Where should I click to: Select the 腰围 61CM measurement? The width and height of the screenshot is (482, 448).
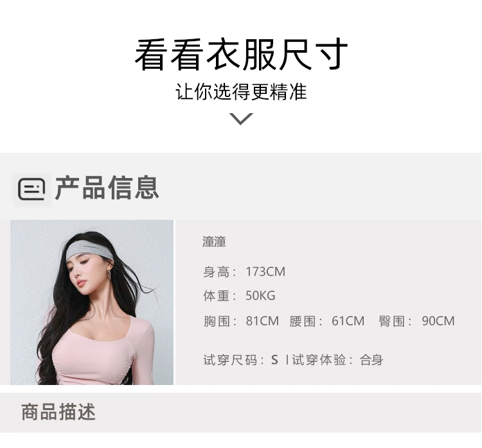[x=326, y=321]
